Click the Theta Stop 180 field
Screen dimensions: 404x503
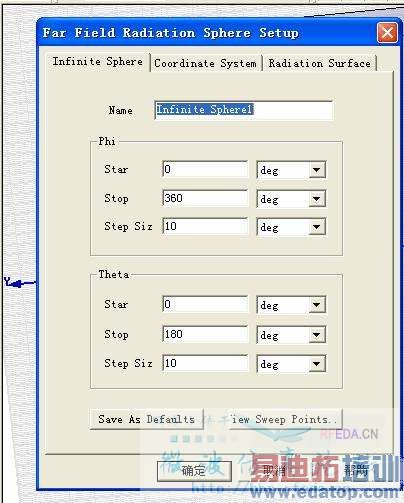pos(205,334)
